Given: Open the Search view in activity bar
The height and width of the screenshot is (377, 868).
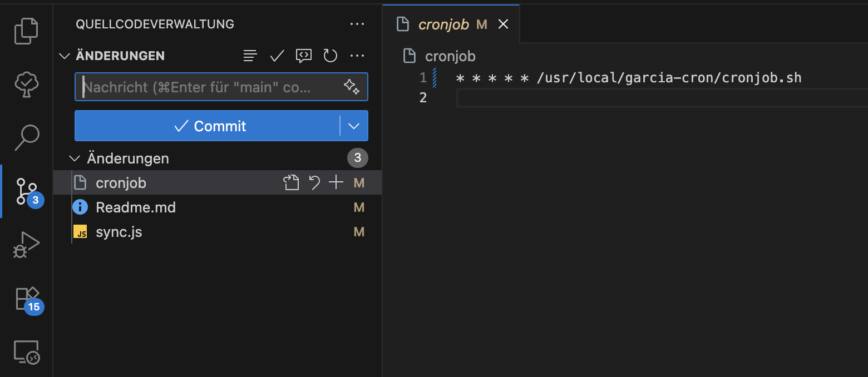Looking at the screenshot, I should (26, 137).
